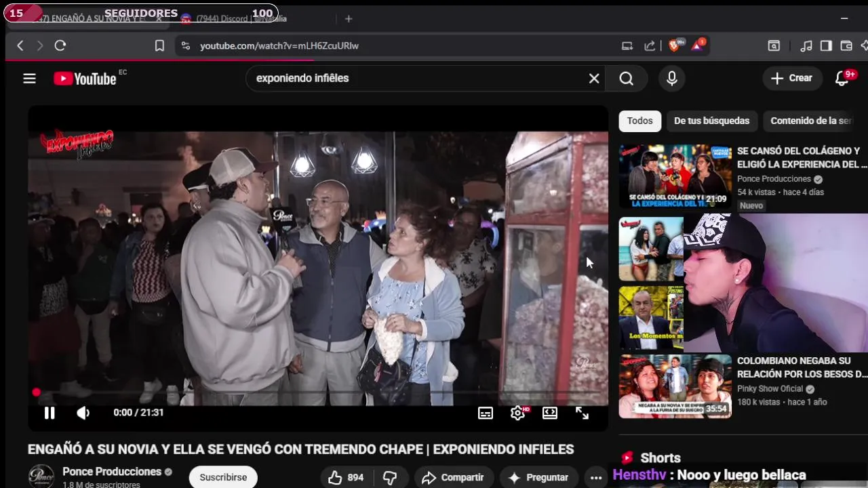
Task: Go back to previous page in browser
Action: point(20,45)
